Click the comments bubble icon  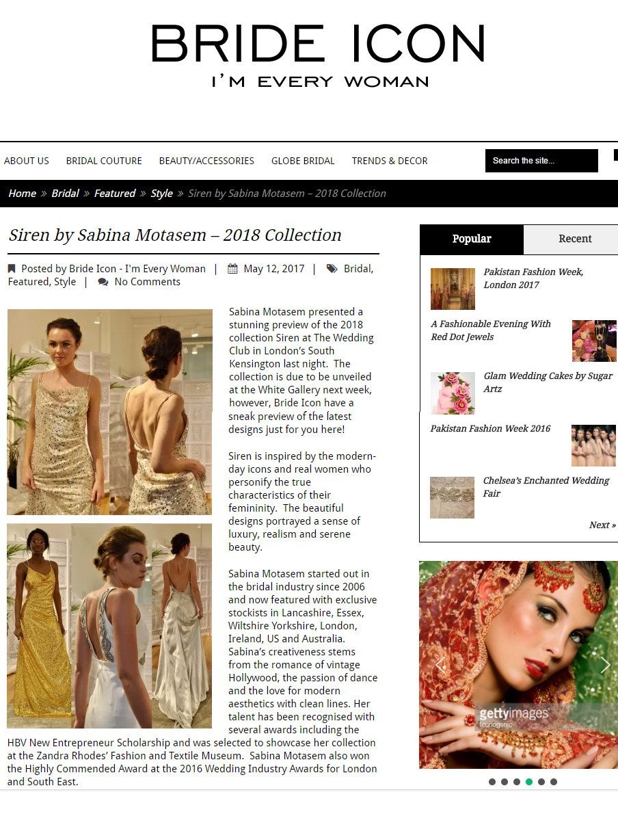pyautogui.click(x=103, y=282)
